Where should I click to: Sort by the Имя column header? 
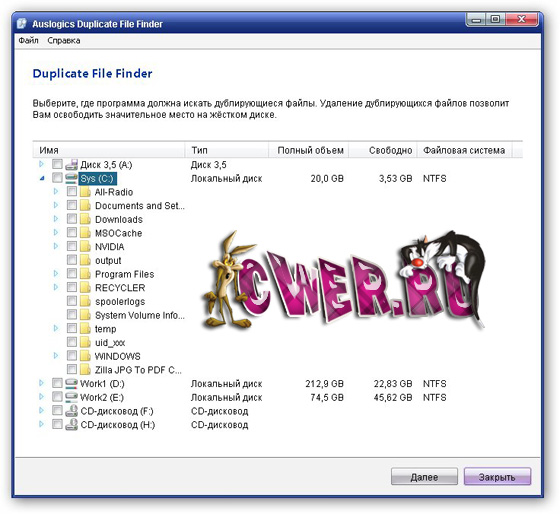tap(109, 150)
